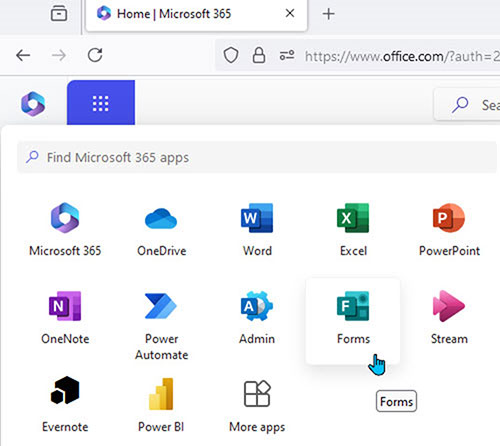Launch the PowerPoint app
Screen dimensions: 500x446
[x=449, y=230]
